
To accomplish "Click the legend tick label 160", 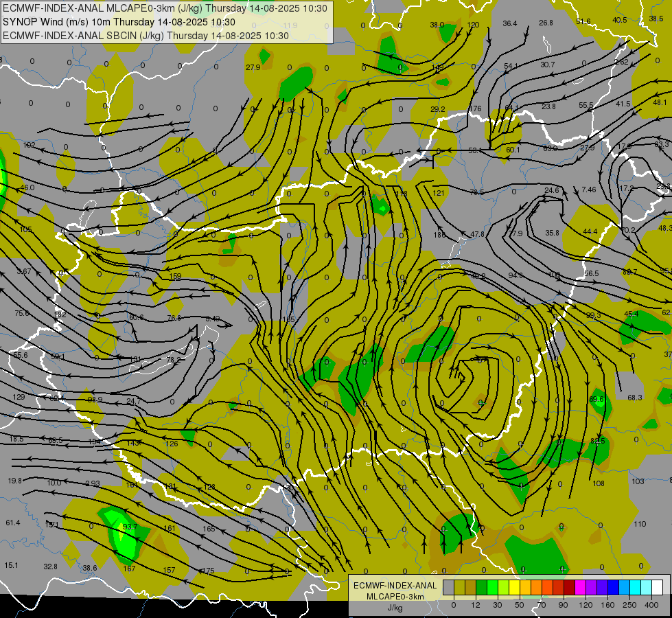I will 607,605.
